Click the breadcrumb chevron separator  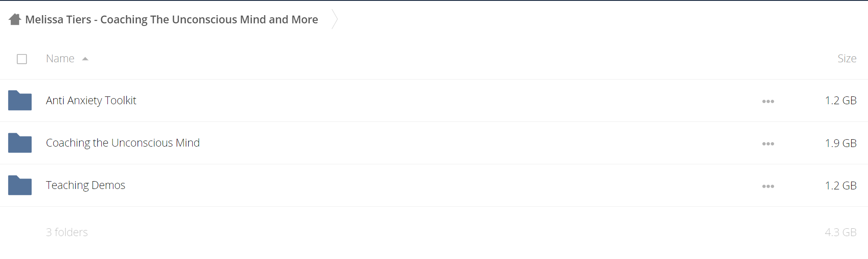click(x=334, y=19)
